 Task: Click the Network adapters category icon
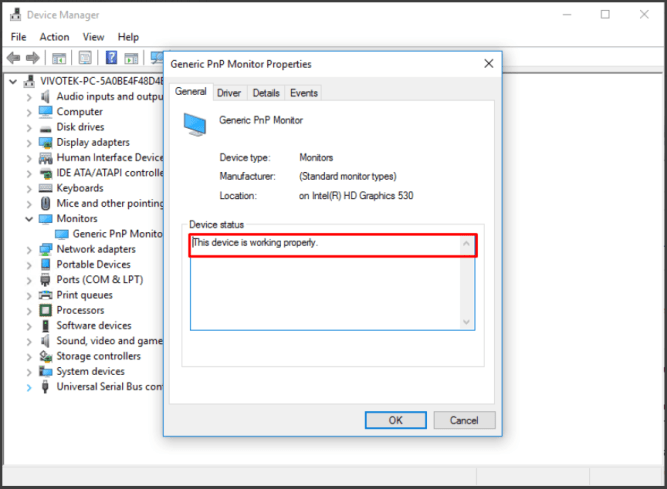[x=46, y=249]
